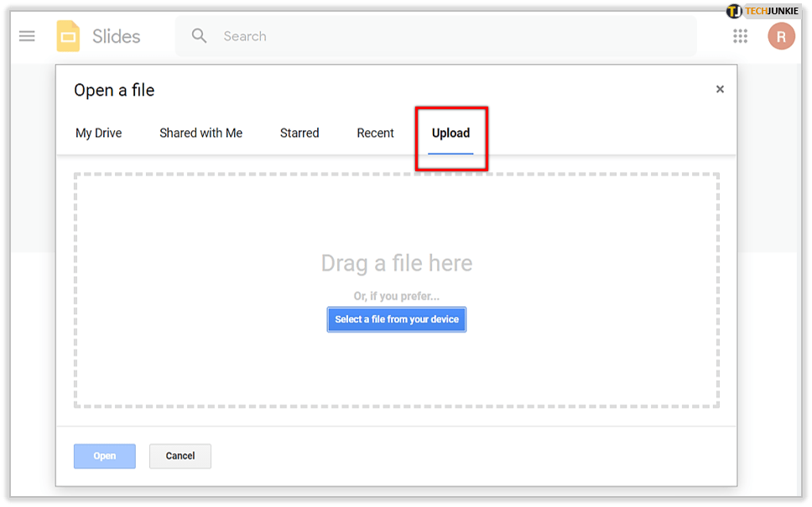This screenshot has width=812, height=507.
Task: Click the yellow Slides logo icon
Action: tap(68, 36)
